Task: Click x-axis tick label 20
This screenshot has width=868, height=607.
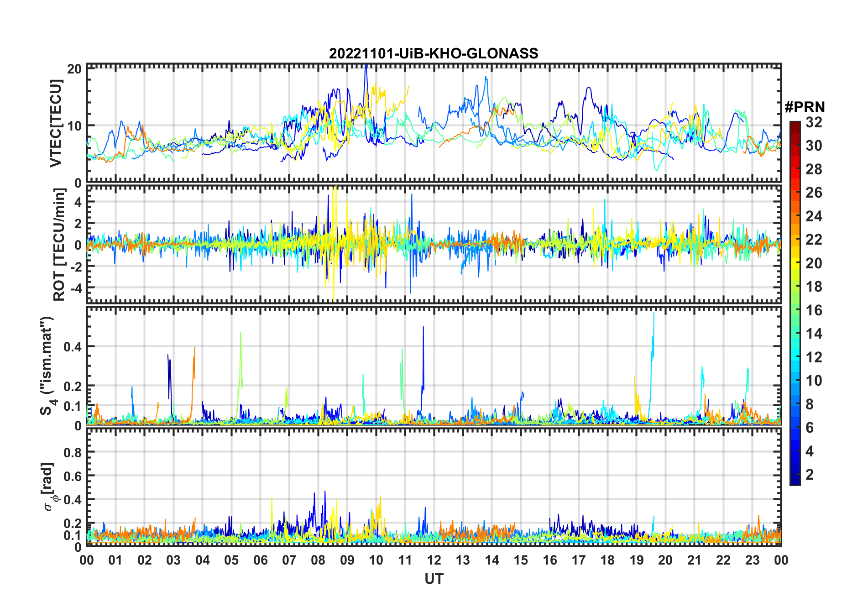Action: click(665, 560)
